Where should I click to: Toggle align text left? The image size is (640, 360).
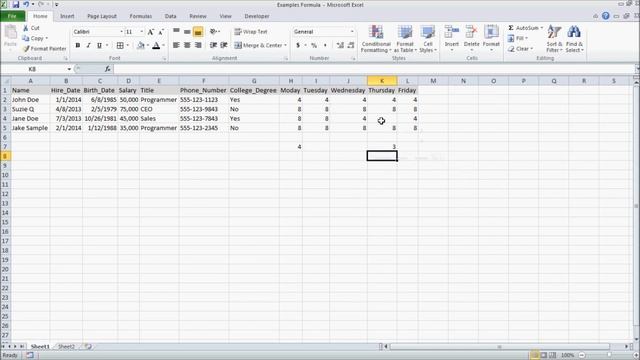[176, 45]
